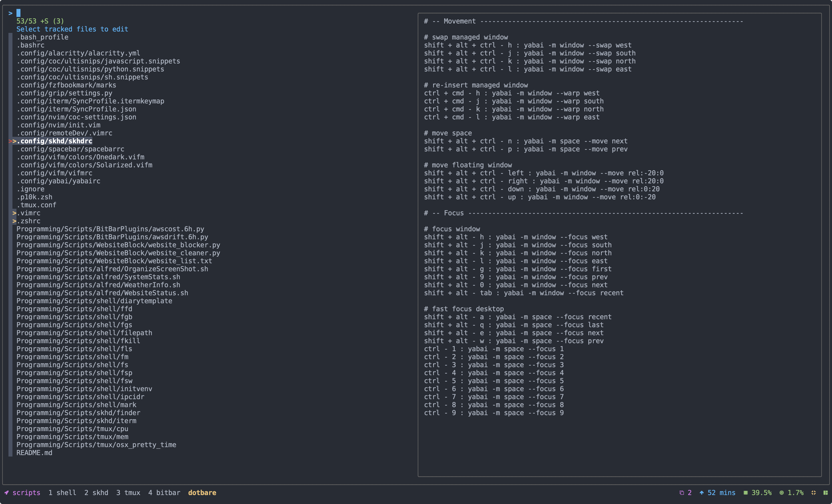832x504 pixels.
Task: Select Programming/Scripts/shell/ipcidr
Action: 80,397
